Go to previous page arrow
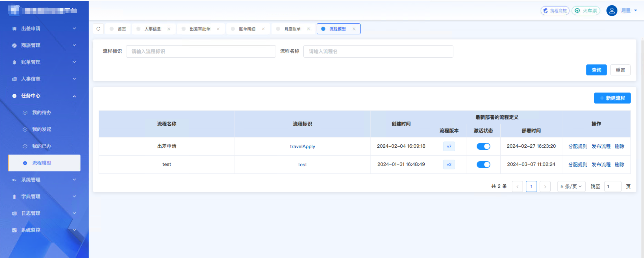Viewport: 644px width, 258px height. (517, 186)
